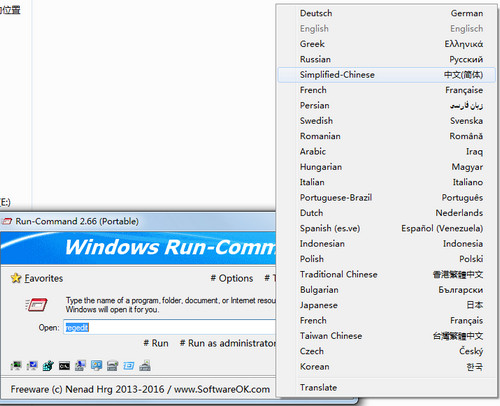Pick Italian (Italiano) from menu
This screenshot has width=500, height=406.
pyautogui.click(x=387, y=182)
